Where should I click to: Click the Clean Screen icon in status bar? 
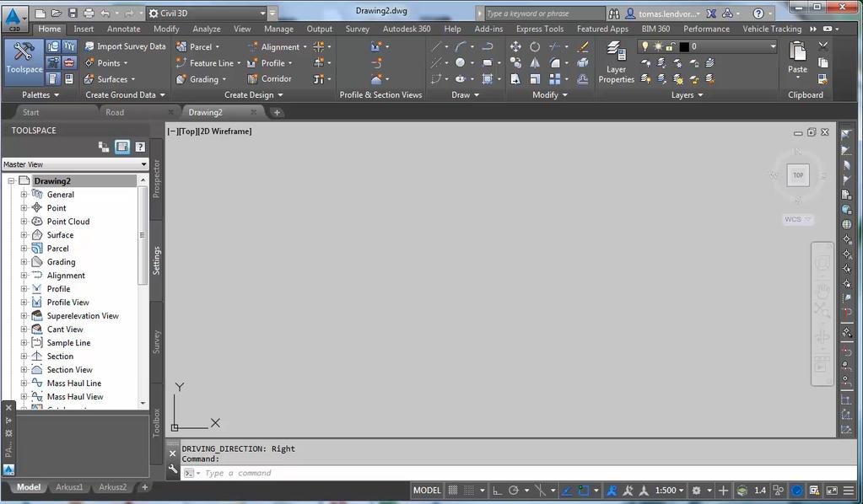point(832,491)
